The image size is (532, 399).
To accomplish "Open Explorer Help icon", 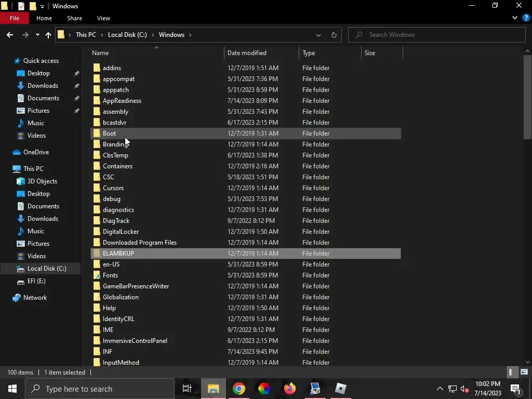I will (526, 18).
